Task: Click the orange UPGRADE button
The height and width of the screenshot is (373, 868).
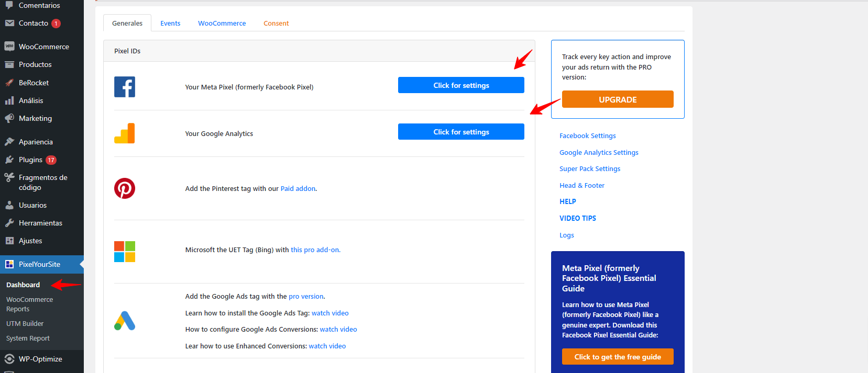Action: (x=618, y=99)
